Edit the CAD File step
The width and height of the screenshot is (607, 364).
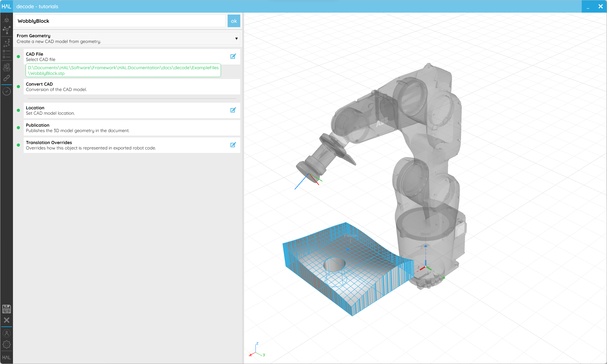(233, 56)
